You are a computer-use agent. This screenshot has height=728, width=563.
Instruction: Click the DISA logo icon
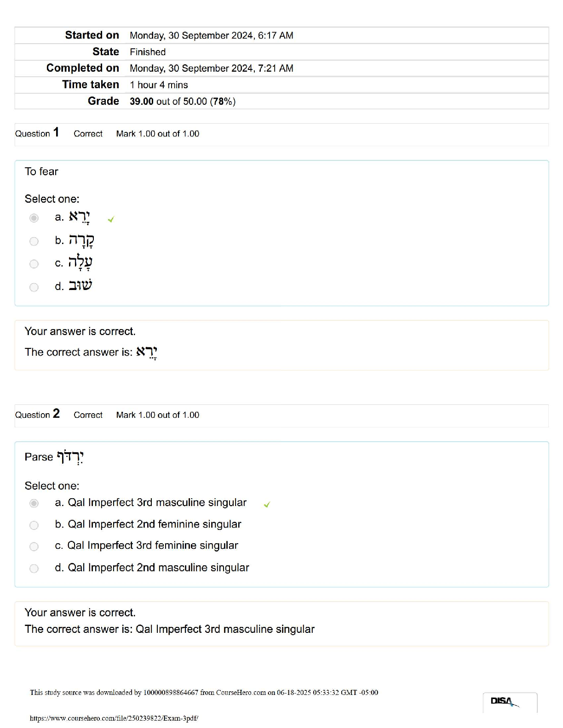tap(505, 702)
